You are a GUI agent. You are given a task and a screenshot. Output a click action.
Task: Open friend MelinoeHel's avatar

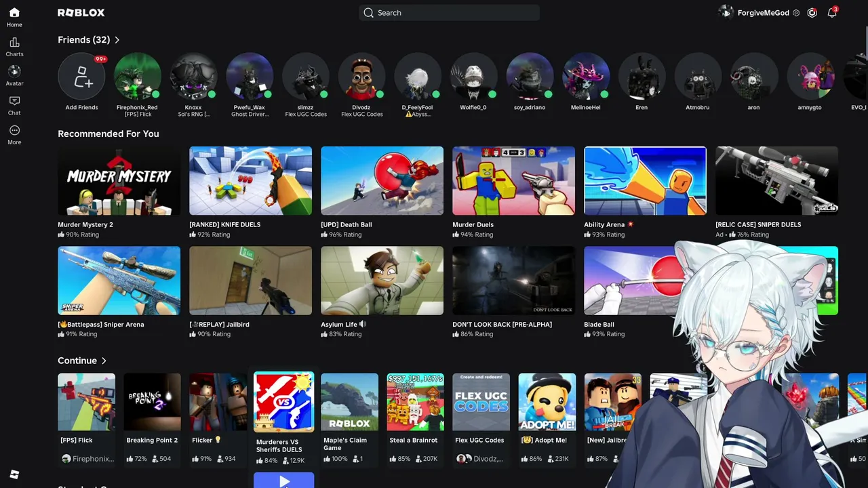click(x=585, y=77)
